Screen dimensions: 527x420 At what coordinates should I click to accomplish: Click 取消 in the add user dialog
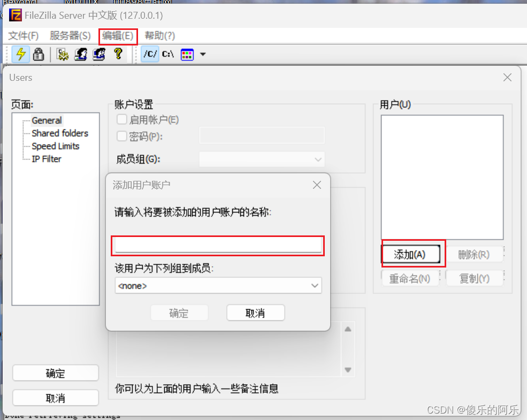pyautogui.click(x=255, y=313)
